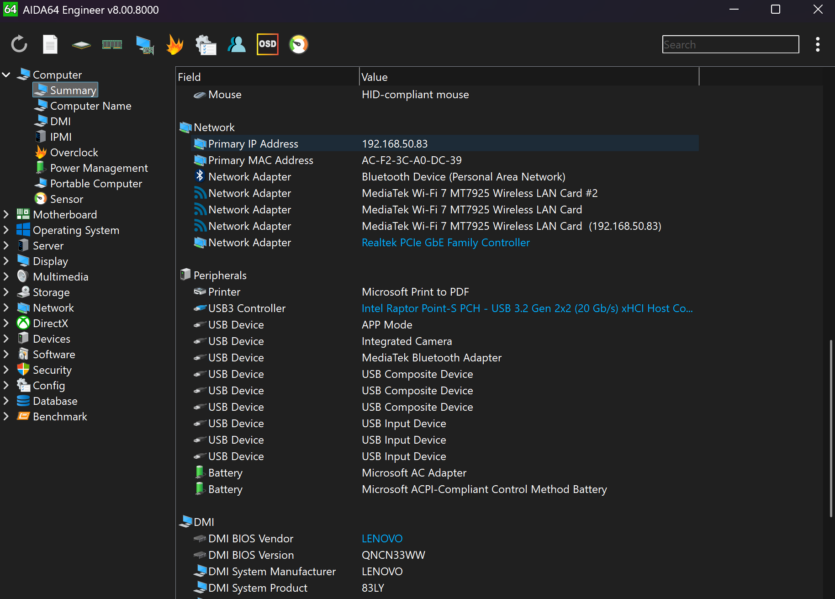This screenshot has height=599, width=835.
Task: Click the DMI System Manufacturer field
Action: pos(272,572)
